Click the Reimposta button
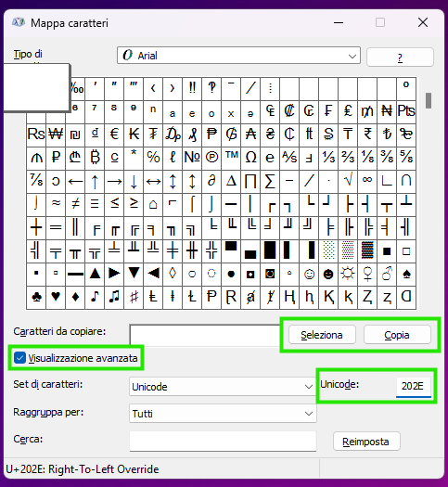The height and width of the screenshot is (487, 448). 366,441
